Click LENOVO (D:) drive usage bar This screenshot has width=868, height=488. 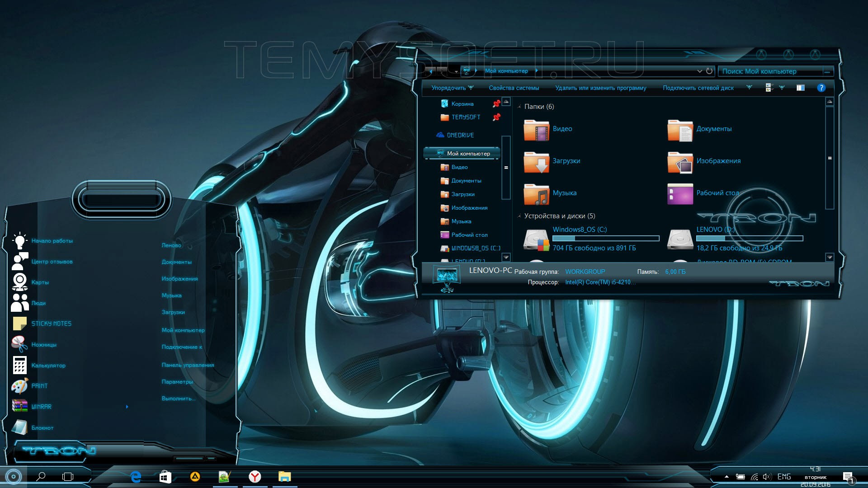tap(750, 238)
